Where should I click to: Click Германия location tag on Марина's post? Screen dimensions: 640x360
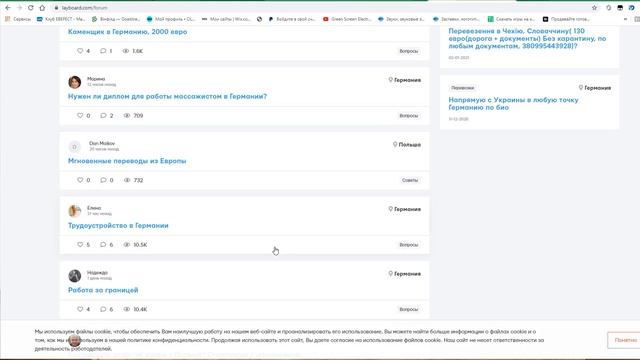point(404,80)
